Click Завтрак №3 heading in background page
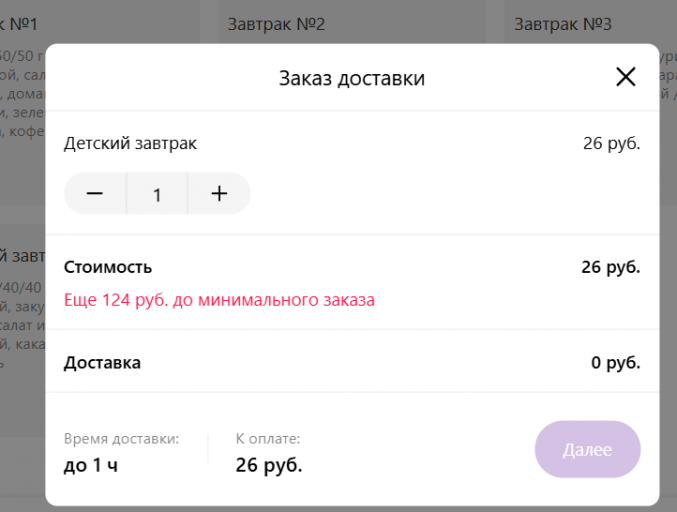This screenshot has height=512, width=677. tap(563, 24)
